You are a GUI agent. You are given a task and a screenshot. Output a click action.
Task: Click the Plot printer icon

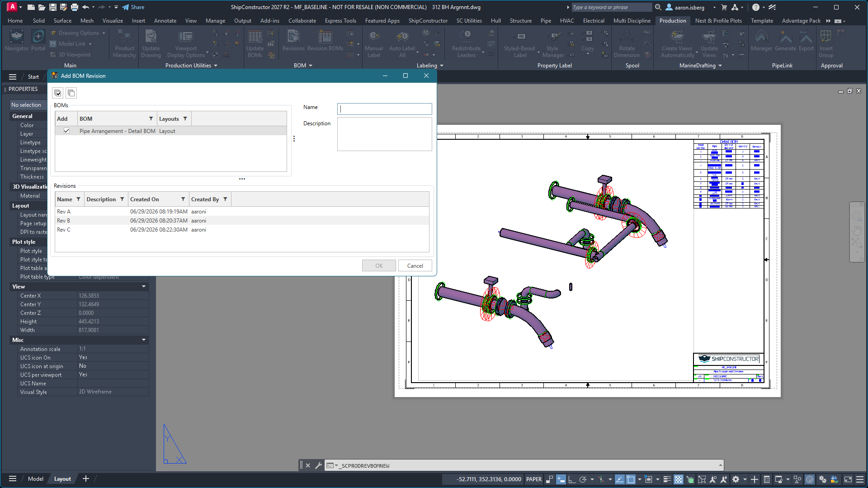pos(75,7)
